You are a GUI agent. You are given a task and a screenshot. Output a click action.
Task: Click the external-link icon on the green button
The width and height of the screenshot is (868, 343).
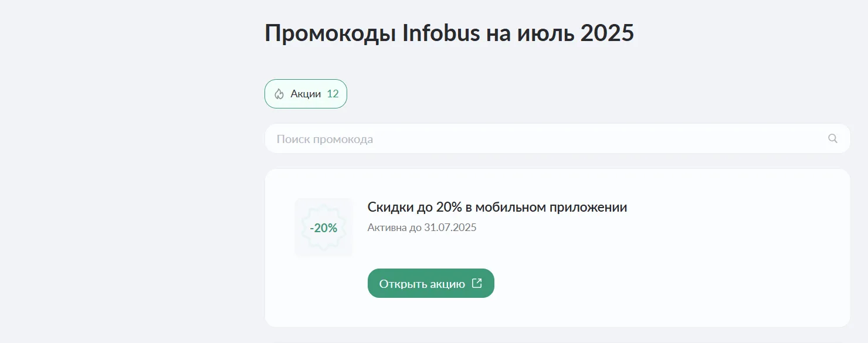click(477, 283)
